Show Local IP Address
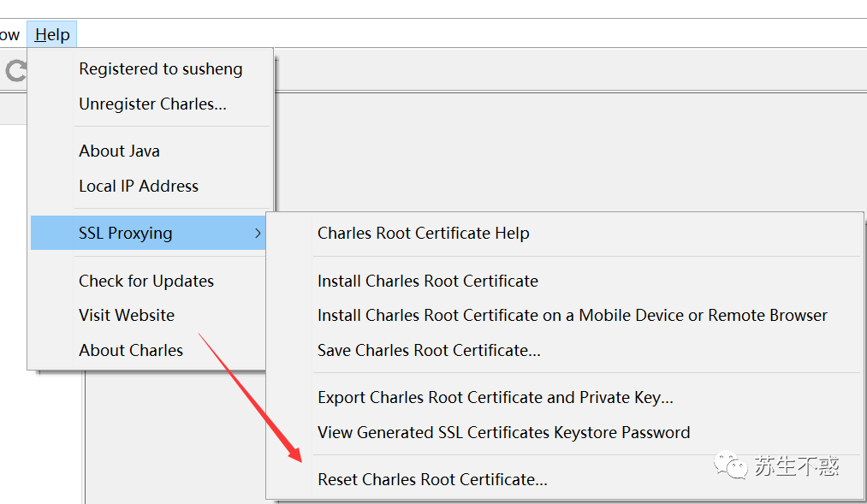Screen dimensions: 867x504 tap(139, 187)
